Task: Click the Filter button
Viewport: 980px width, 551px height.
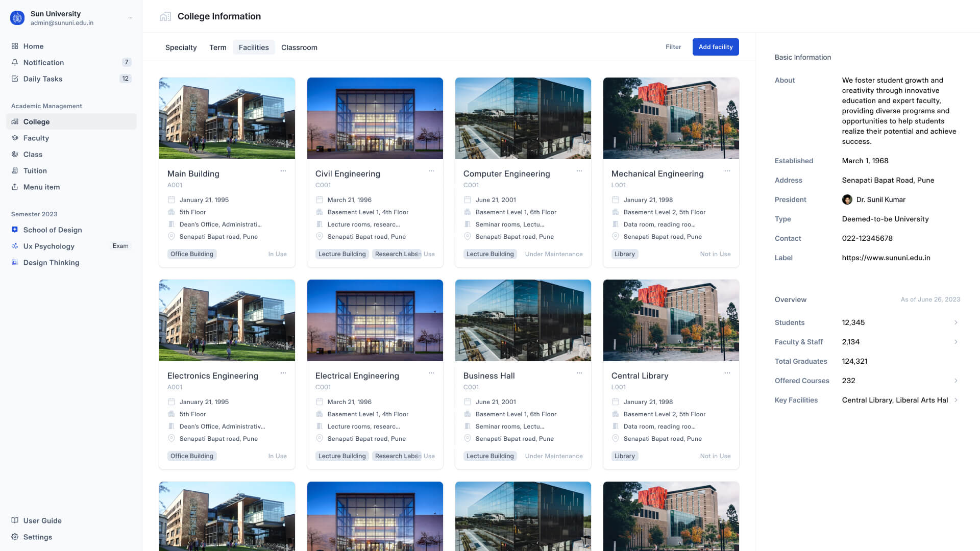Action: coord(673,47)
